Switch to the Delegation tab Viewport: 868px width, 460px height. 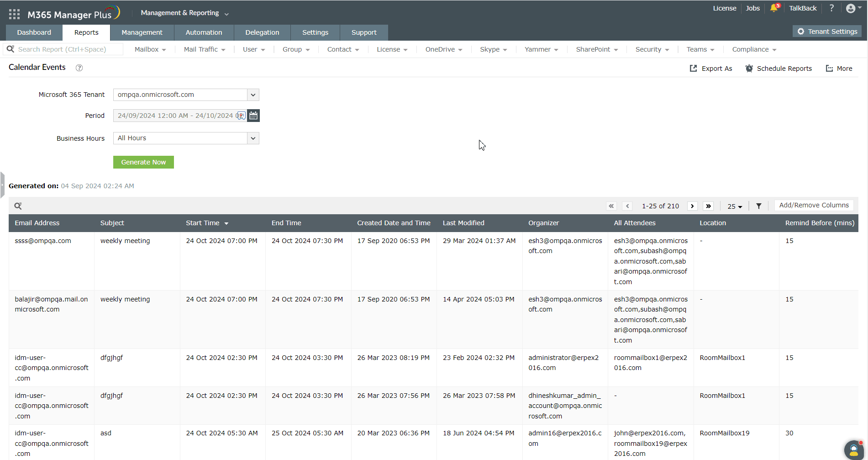262,32
